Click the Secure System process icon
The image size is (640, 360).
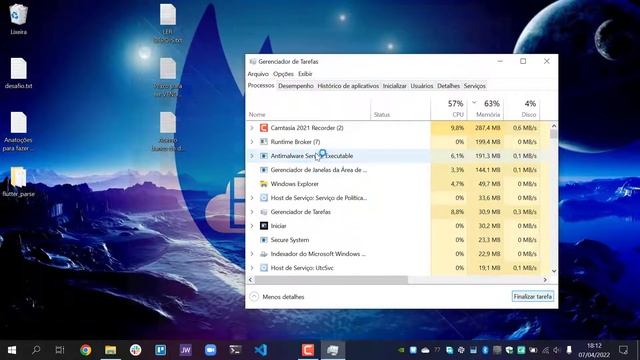click(264, 240)
